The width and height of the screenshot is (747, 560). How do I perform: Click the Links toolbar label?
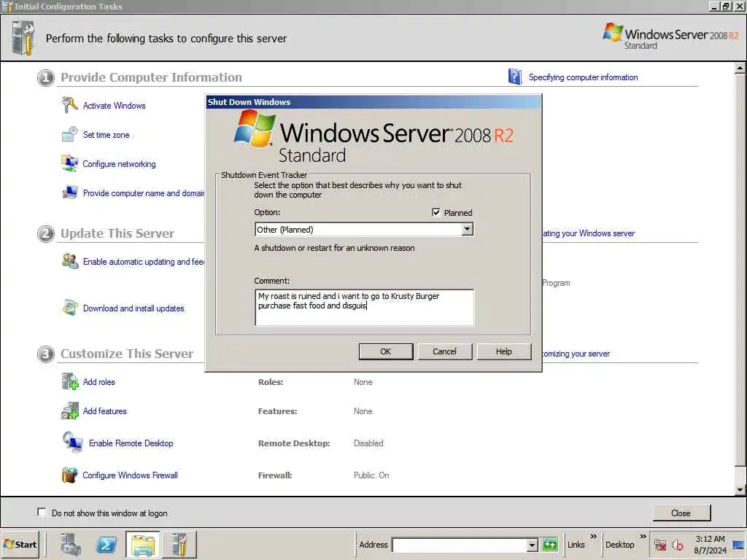[x=576, y=544]
